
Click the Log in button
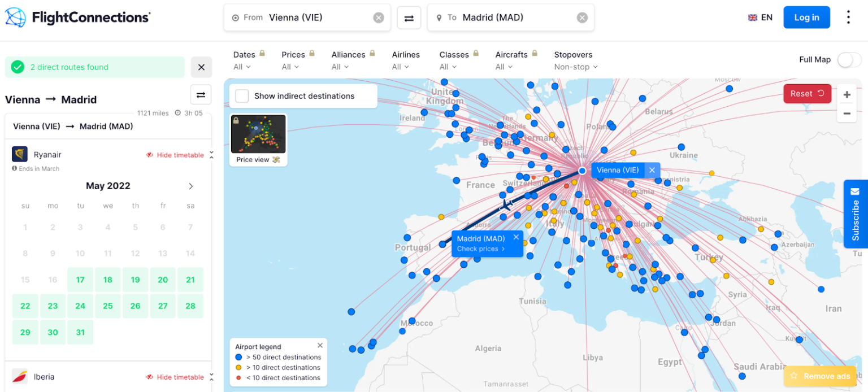pyautogui.click(x=806, y=17)
